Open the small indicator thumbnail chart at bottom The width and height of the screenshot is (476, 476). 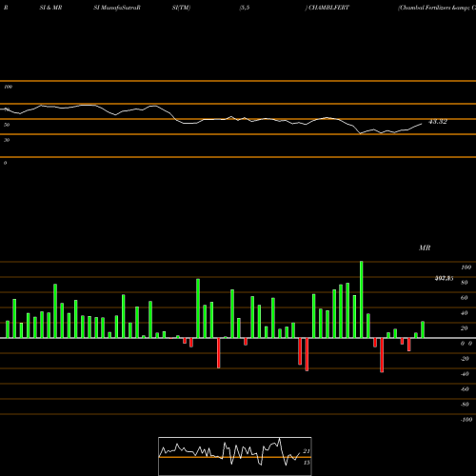[x=235, y=456]
